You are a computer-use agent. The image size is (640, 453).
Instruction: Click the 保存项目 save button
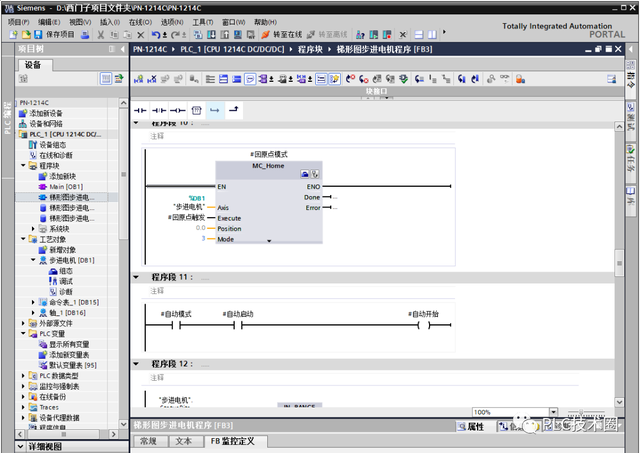tap(55, 35)
